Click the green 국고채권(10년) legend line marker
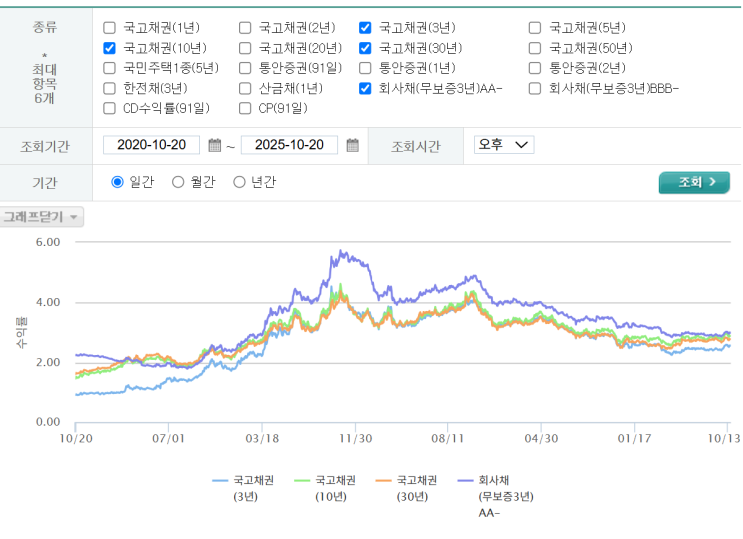Image resolution: width=743 pixels, height=539 pixels. click(300, 480)
